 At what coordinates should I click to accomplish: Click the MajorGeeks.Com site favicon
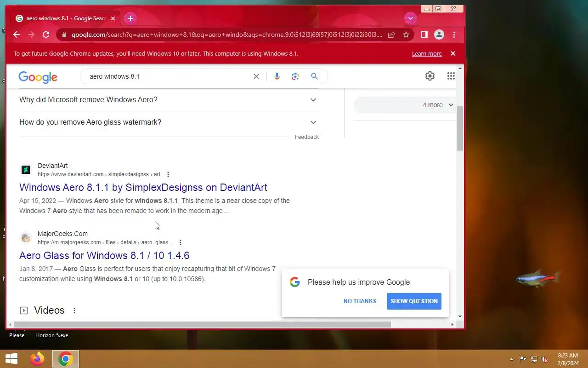tap(26, 238)
